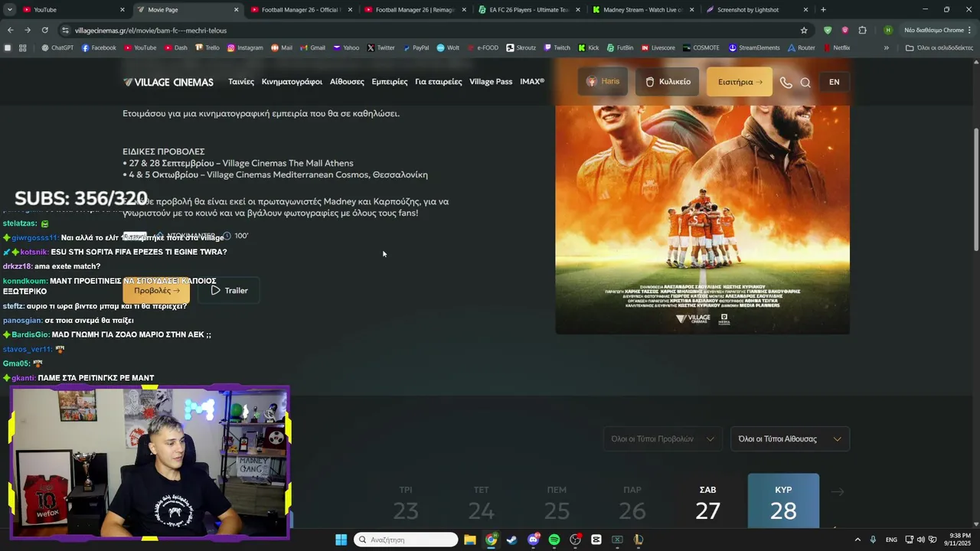Switch to Madney Stream tab
Image resolution: width=980 pixels, height=551 pixels.
pos(642,10)
